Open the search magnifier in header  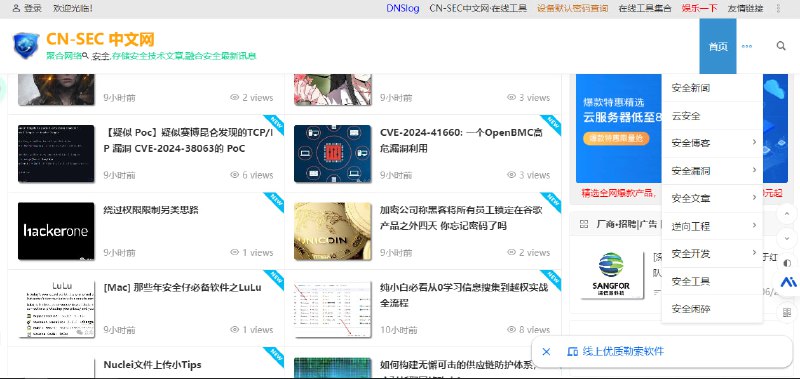click(781, 46)
